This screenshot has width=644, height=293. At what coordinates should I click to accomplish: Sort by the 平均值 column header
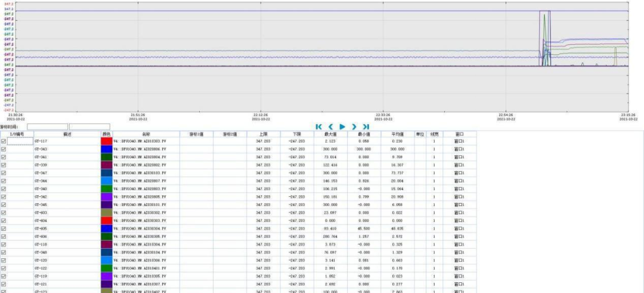(x=398, y=134)
